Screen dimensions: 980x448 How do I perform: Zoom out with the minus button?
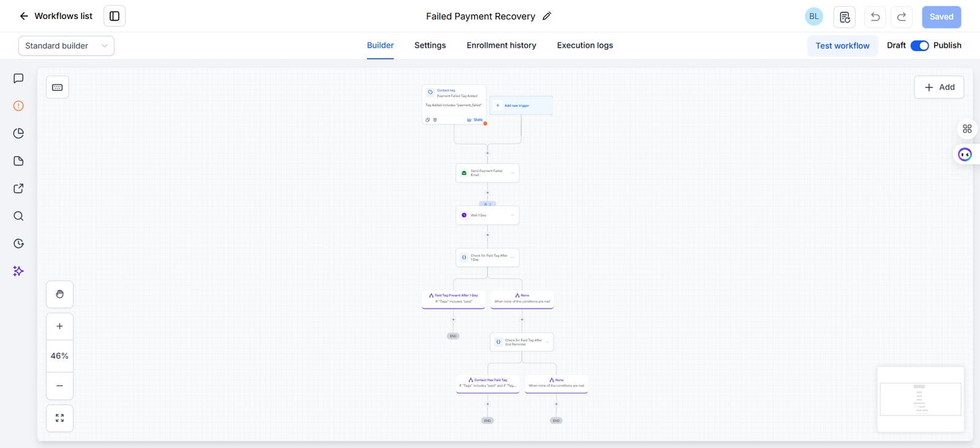[x=59, y=386]
